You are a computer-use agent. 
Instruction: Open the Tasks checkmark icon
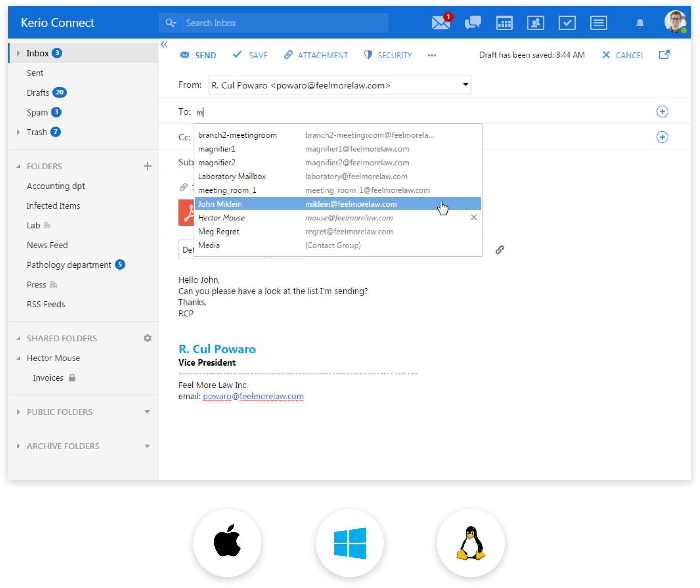coord(567,23)
